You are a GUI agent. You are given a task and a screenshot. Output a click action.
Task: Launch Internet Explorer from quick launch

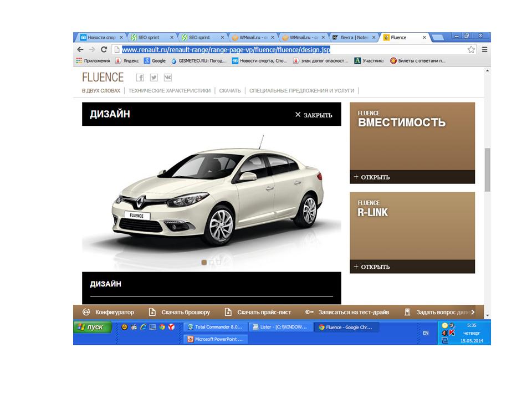pyautogui.click(x=144, y=327)
